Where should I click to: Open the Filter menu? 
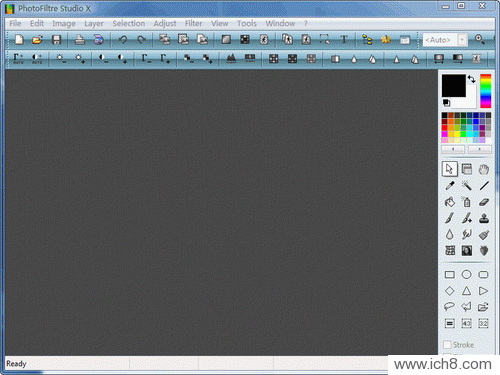(194, 23)
